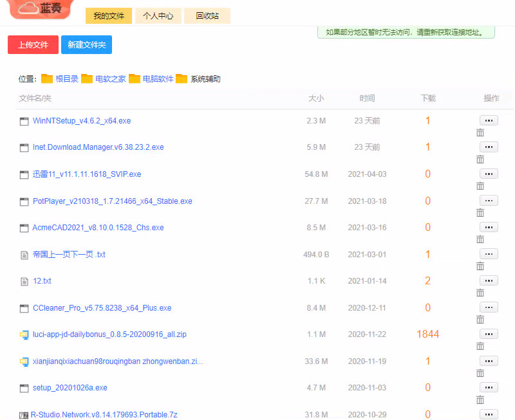Image resolution: width=515 pixels, height=420 pixels.
Task: Open the file 帝国上一页下一页 .txt
Action: coord(69,255)
